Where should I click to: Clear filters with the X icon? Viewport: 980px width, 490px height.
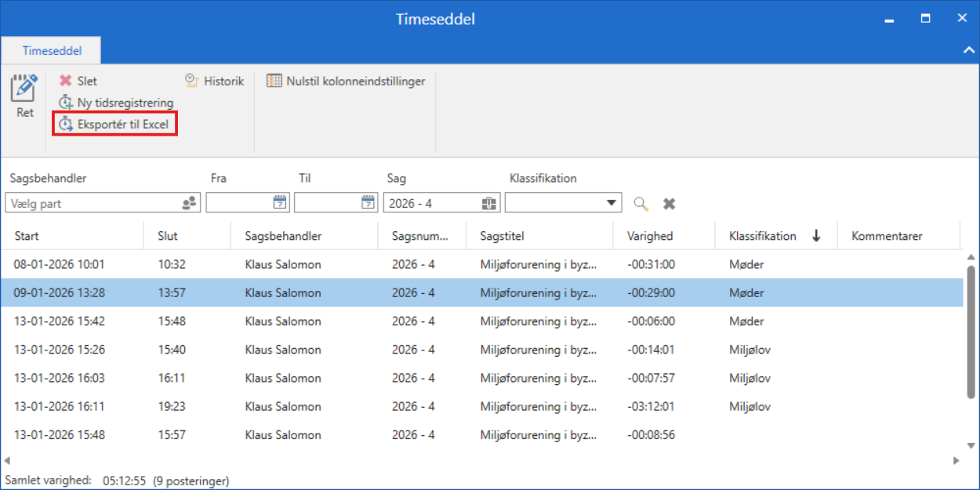(x=668, y=203)
